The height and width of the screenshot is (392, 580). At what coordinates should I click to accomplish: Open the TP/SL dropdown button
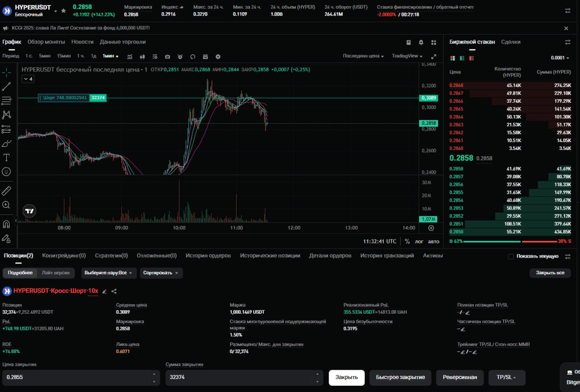tap(507, 377)
